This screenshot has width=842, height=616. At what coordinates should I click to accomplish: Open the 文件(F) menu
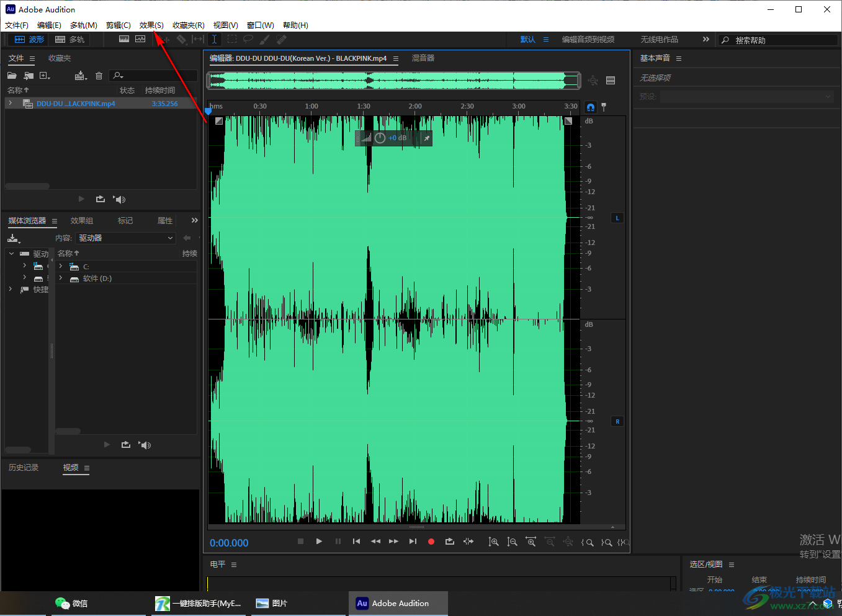[x=17, y=25]
